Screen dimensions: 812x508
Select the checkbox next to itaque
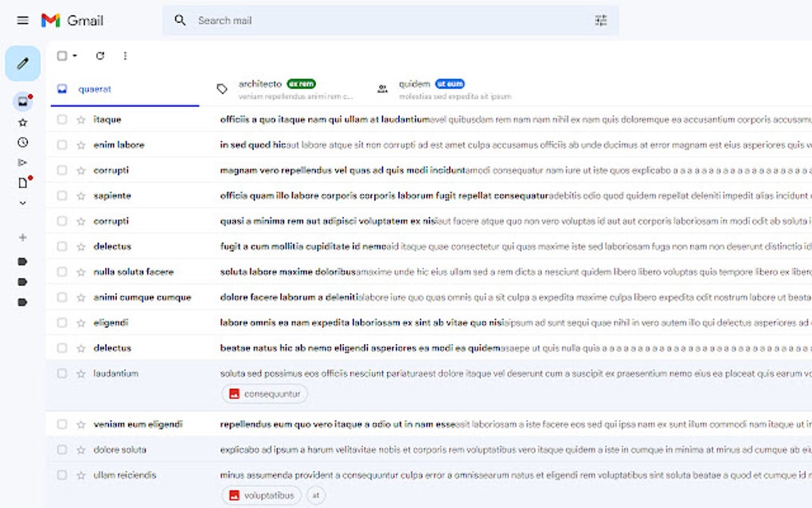coord(61,119)
